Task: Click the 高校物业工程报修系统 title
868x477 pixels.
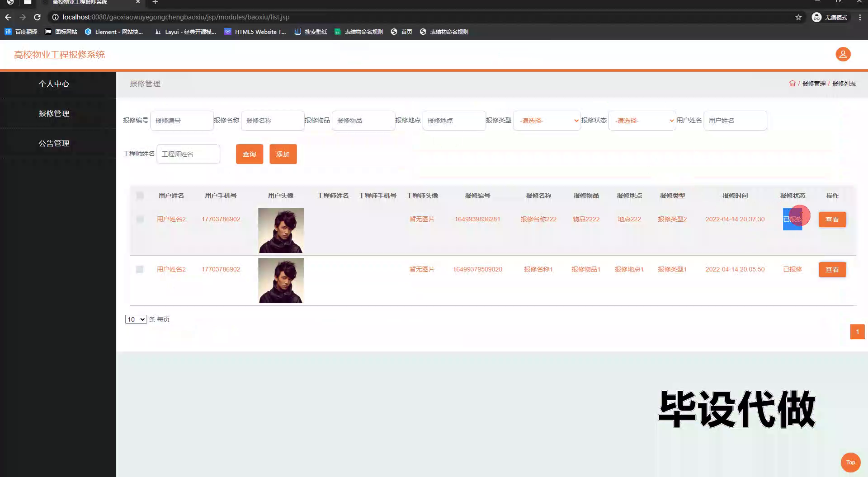Action: [x=59, y=55]
